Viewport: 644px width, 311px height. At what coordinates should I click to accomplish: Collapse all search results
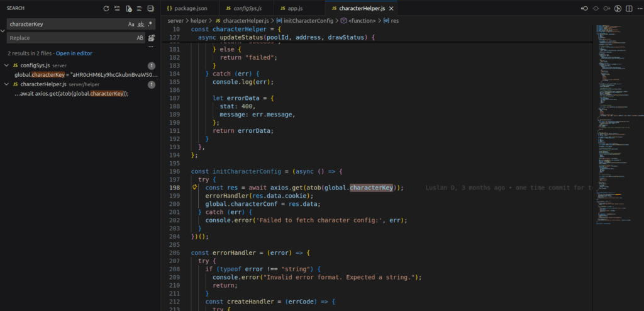[150, 9]
